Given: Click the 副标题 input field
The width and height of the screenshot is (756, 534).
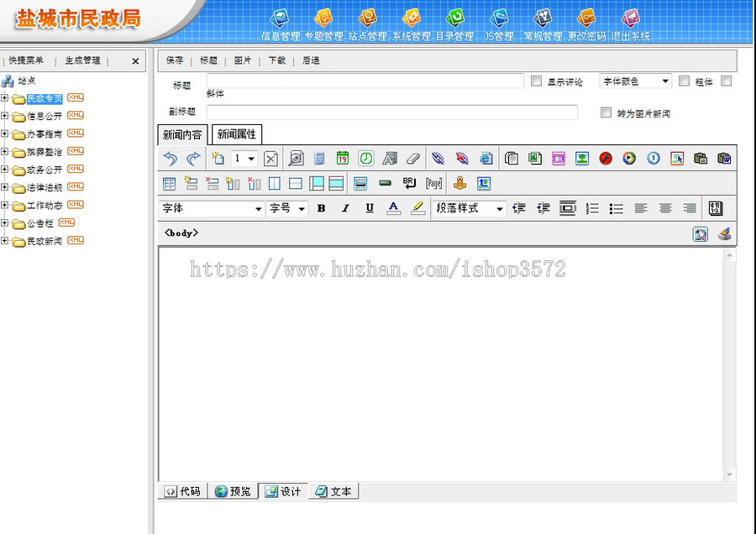Looking at the screenshot, I should coord(391,113).
